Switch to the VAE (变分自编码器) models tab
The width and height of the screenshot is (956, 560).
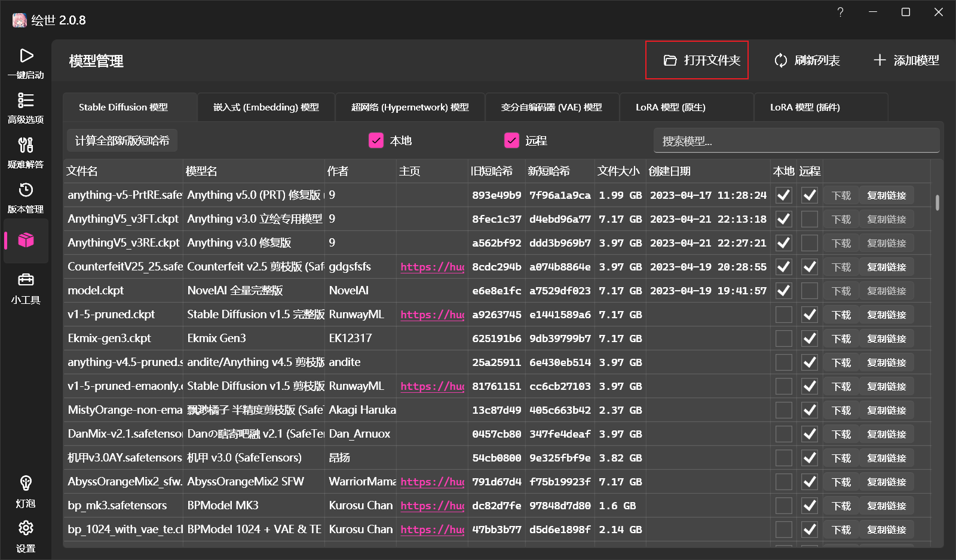click(x=551, y=107)
